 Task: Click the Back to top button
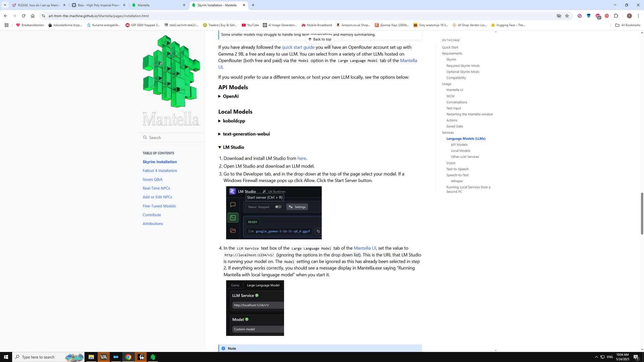[320, 39]
